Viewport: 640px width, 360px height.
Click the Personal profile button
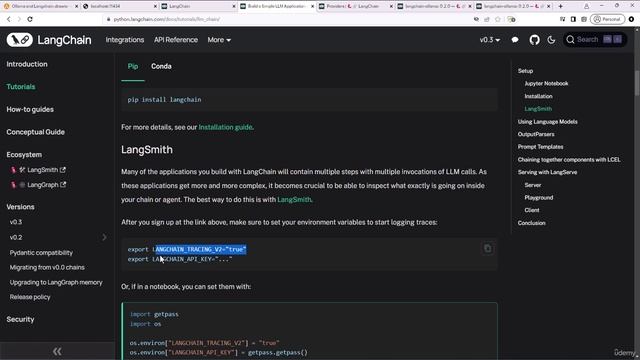point(607,19)
